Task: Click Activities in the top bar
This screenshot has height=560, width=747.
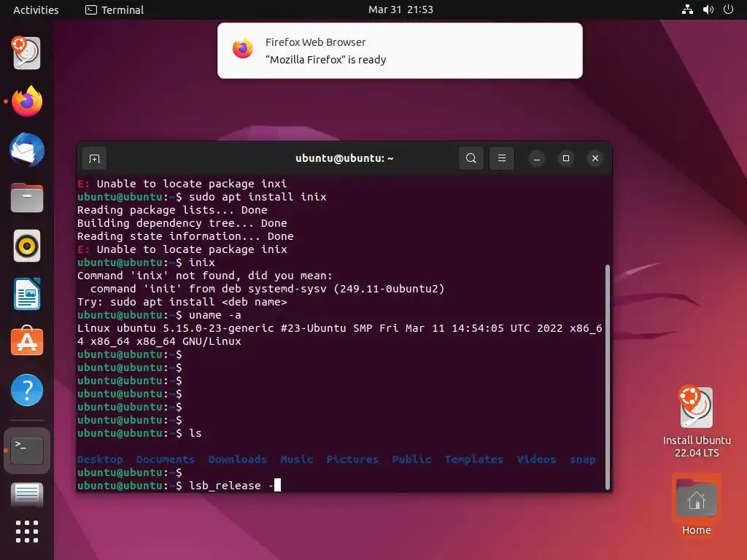Action: point(36,9)
